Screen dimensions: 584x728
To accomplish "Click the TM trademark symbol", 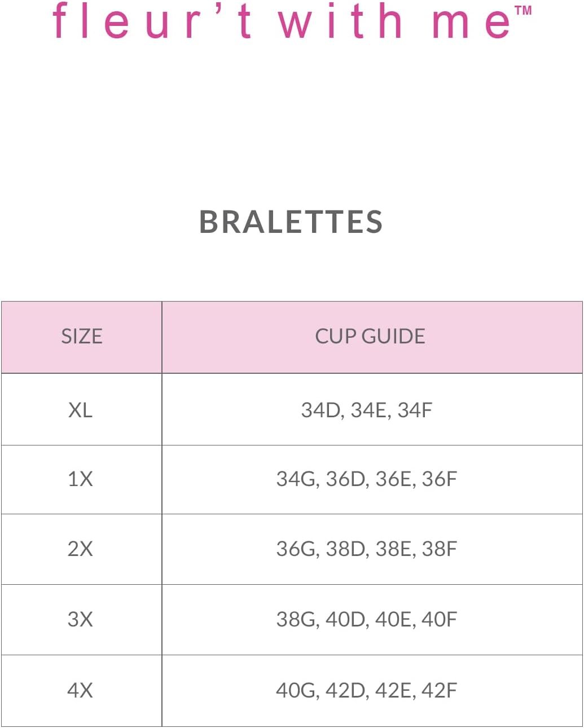I will (523, 10).
